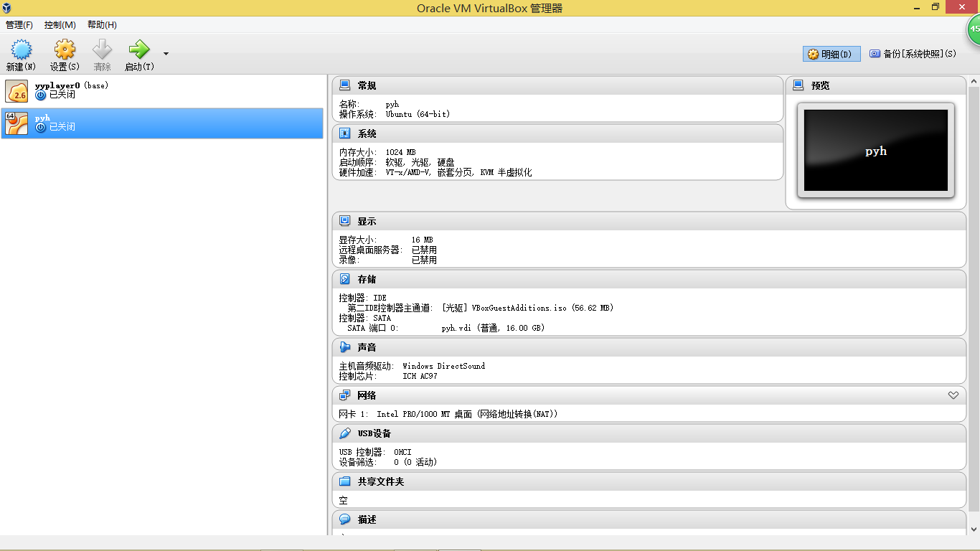Select the pyh virtual machine entry
This screenshot has width=980, height=551.
162,123
